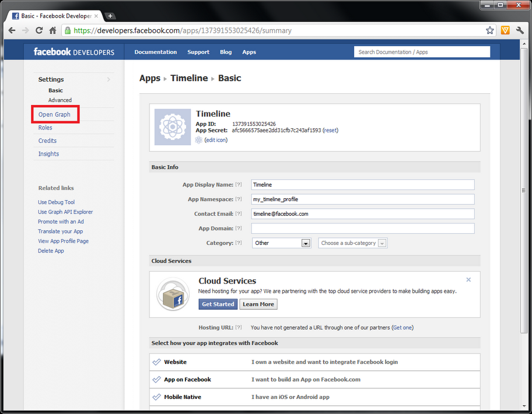This screenshot has width=532, height=414.
Task: Open the browser home page icon
Action: coord(52,30)
